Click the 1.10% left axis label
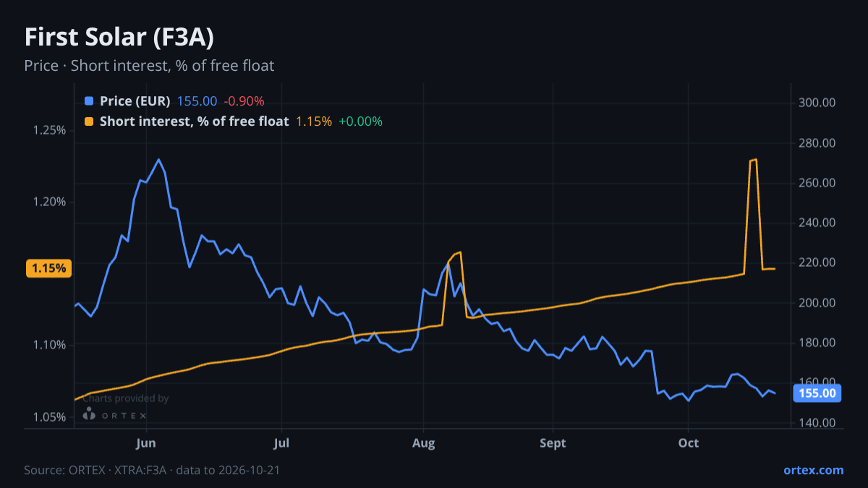Viewport: 868px width, 488px height. (50, 345)
